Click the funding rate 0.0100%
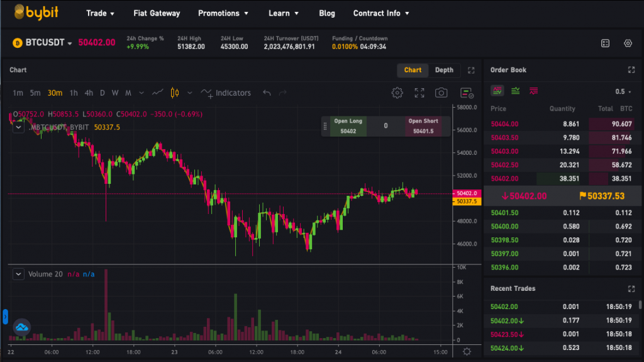Screen dimensions: 644x362 pyautogui.click(x=345, y=47)
